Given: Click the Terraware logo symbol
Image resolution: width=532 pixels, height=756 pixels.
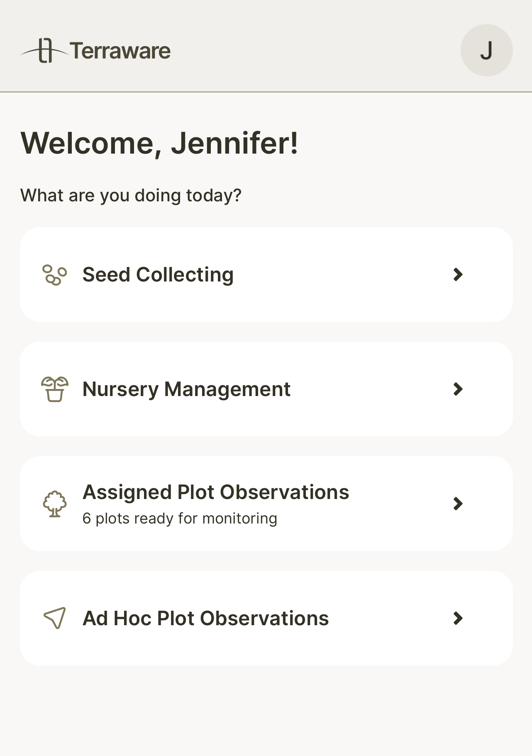Looking at the screenshot, I should click(x=44, y=51).
